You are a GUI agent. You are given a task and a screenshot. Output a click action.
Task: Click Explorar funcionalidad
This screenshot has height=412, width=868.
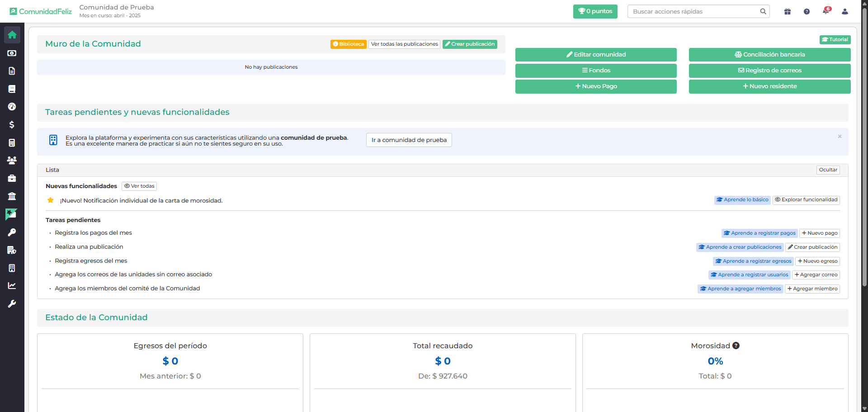806,200
